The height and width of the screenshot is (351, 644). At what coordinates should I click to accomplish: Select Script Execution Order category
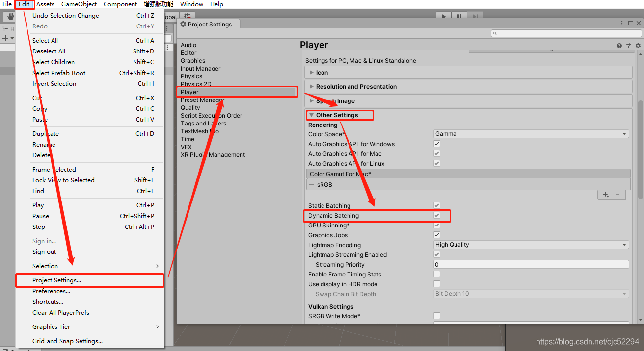tap(211, 116)
